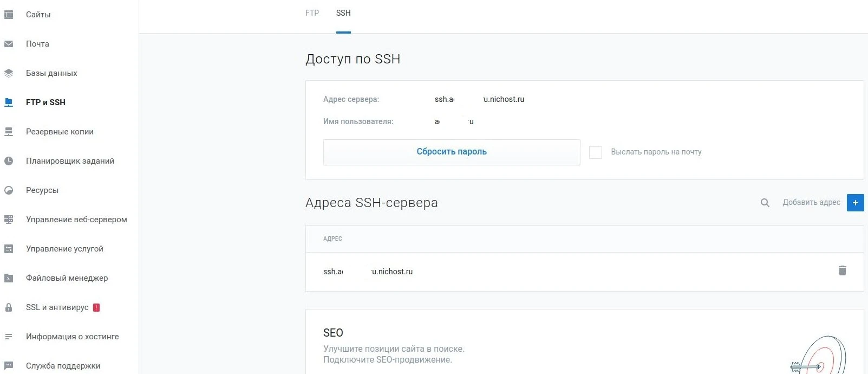
Task: Click Добавить адрес link
Action: click(x=811, y=203)
